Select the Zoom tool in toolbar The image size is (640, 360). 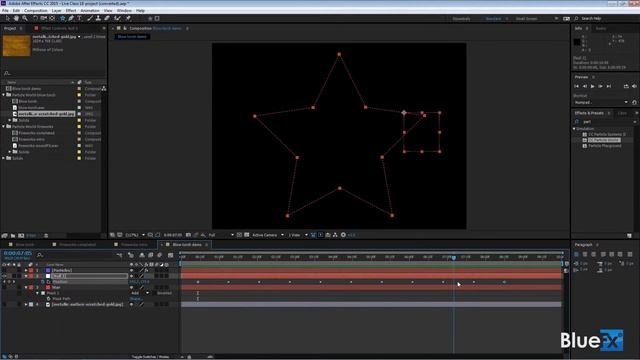click(x=25, y=18)
